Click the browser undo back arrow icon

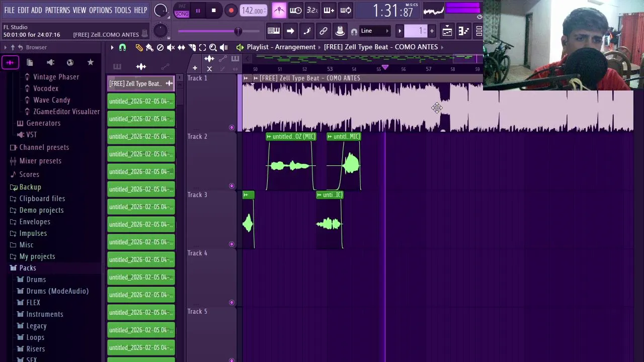(x=20, y=47)
